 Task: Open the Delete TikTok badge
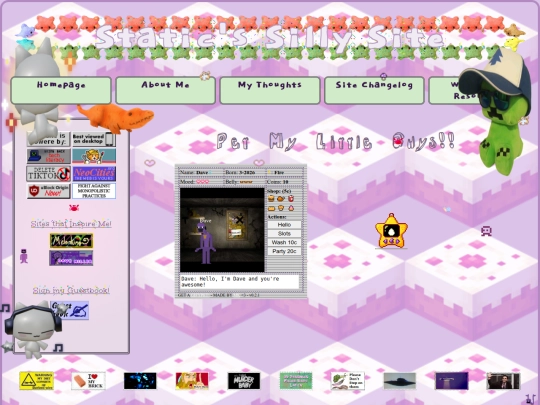(49, 174)
